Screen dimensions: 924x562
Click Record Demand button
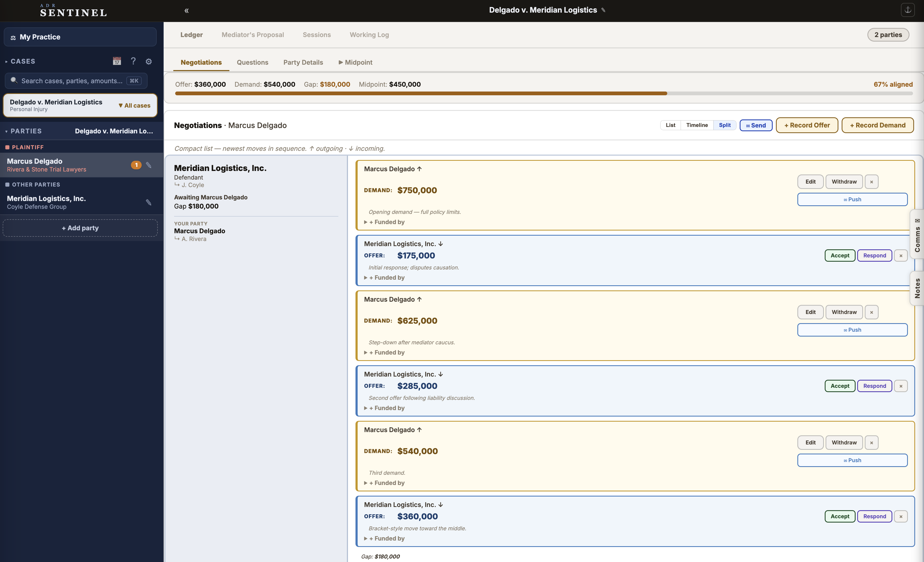point(878,125)
